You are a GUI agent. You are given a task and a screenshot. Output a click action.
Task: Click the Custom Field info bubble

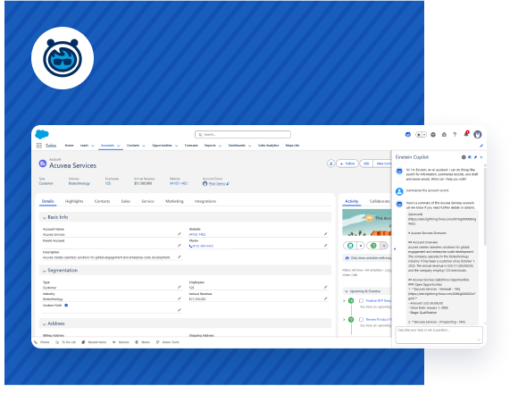(x=66, y=306)
